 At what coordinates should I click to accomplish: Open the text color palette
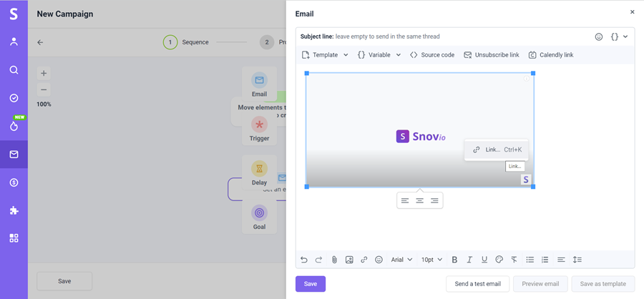tap(499, 260)
